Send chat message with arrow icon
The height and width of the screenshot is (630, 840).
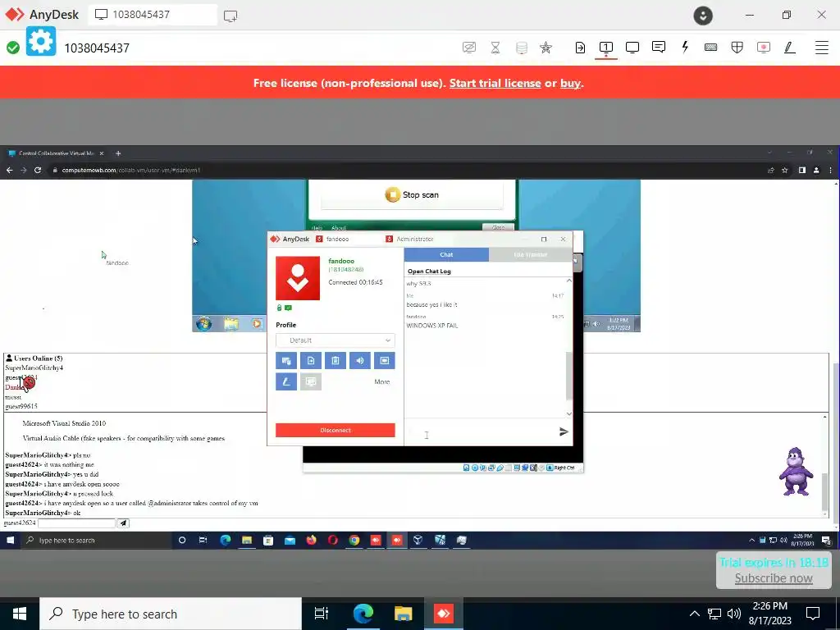[564, 431]
